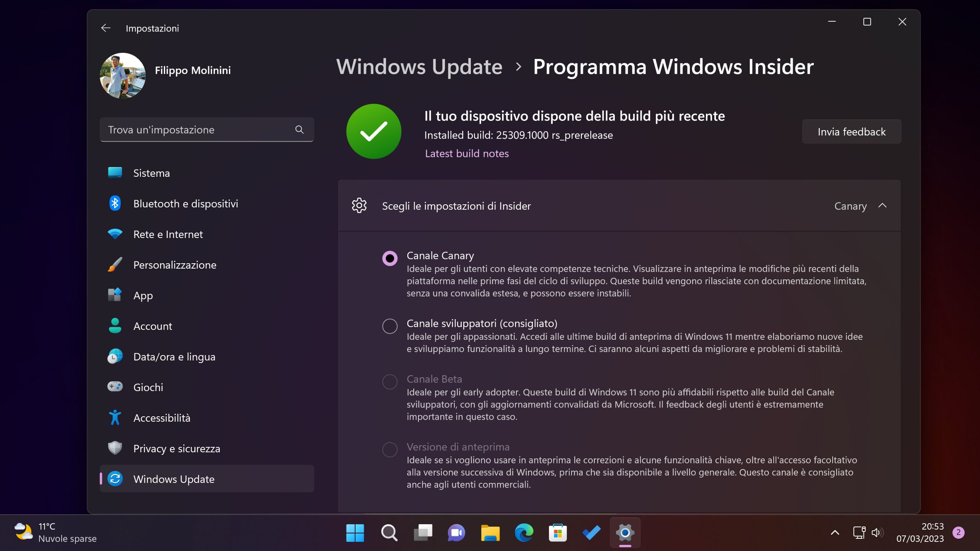Click the network tray icon
Viewport: 980px width, 551px height.
tap(859, 533)
